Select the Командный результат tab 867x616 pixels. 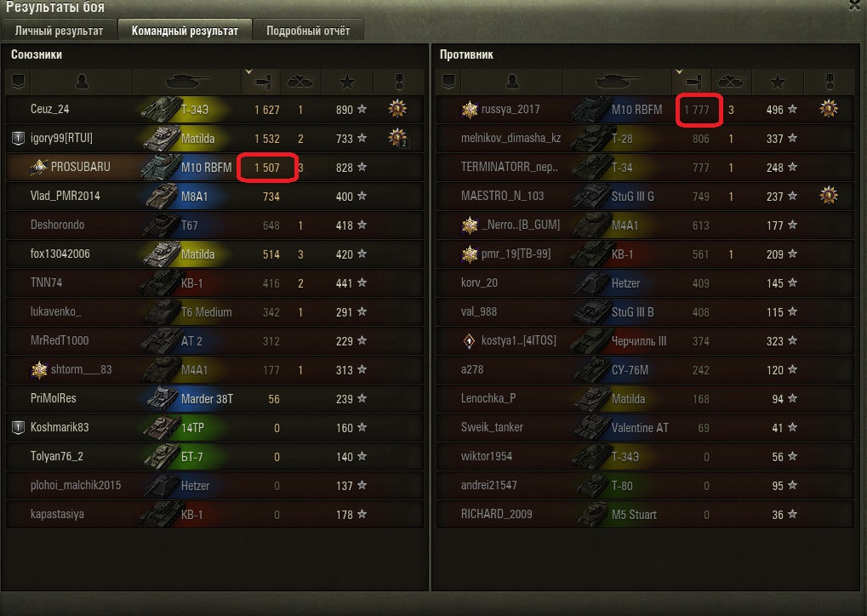click(185, 31)
